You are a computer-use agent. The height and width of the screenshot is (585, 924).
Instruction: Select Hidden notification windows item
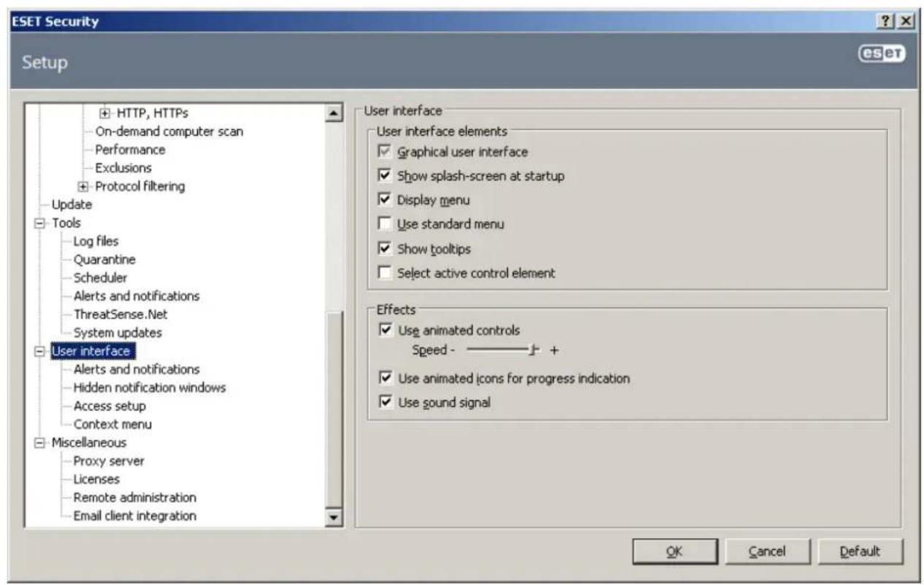click(x=149, y=388)
